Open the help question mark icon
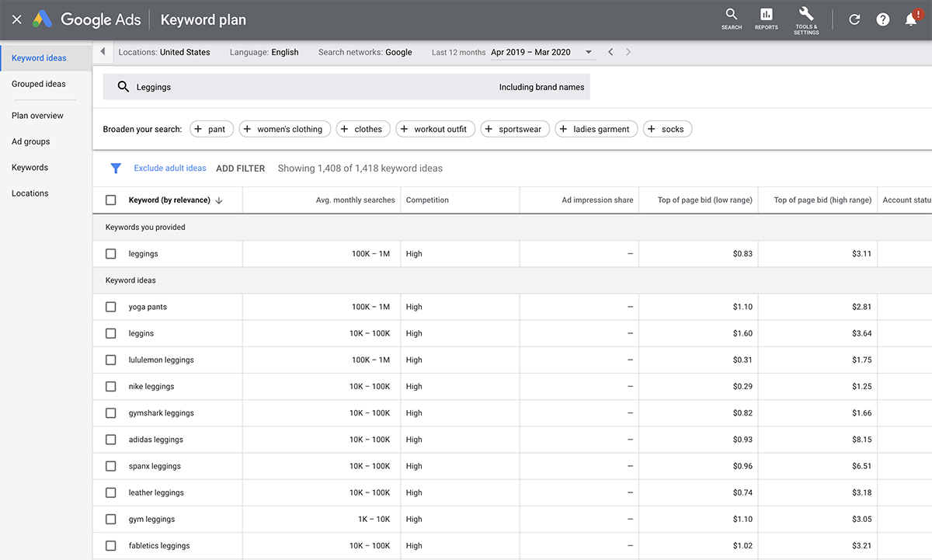The image size is (932, 560). click(883, 20)
